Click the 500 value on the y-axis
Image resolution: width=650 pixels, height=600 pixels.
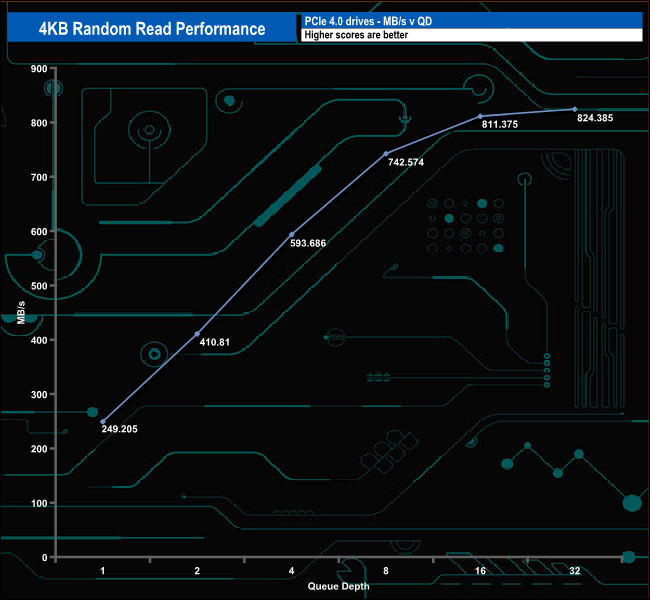(39, 286)
